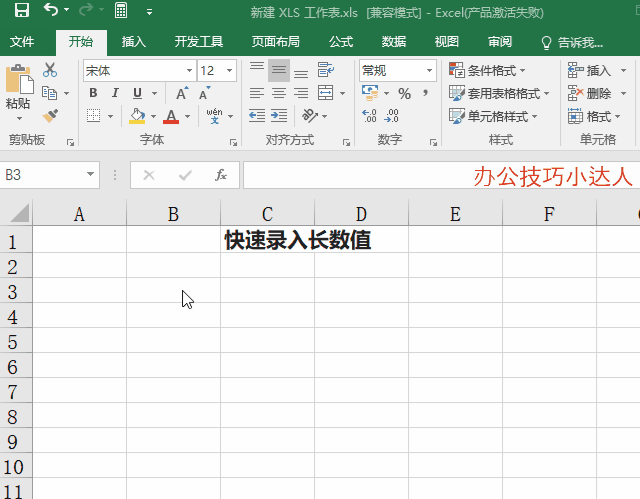Screen dimensions: 640x499
Task: Open the font size box 12
Action: tap(217, 70)
